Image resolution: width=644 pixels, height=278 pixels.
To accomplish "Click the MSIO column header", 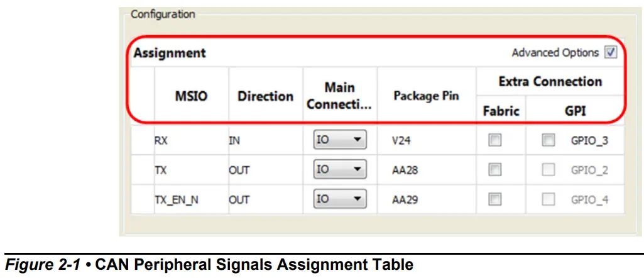I will [191, 97].
